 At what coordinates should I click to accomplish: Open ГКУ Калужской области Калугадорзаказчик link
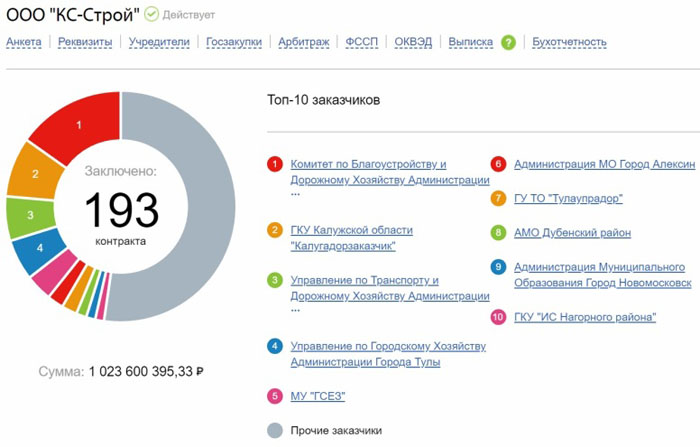[350, 238]
